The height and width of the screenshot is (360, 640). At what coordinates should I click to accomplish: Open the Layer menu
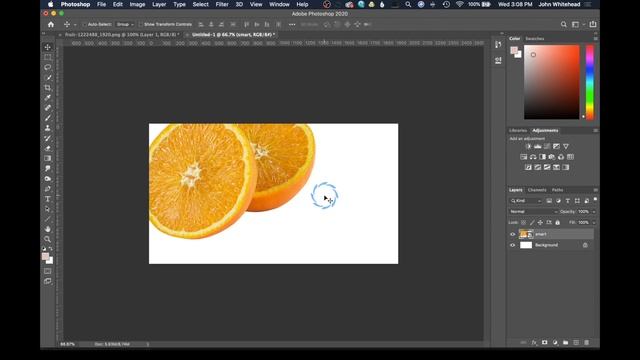click(x=159, y=4)
